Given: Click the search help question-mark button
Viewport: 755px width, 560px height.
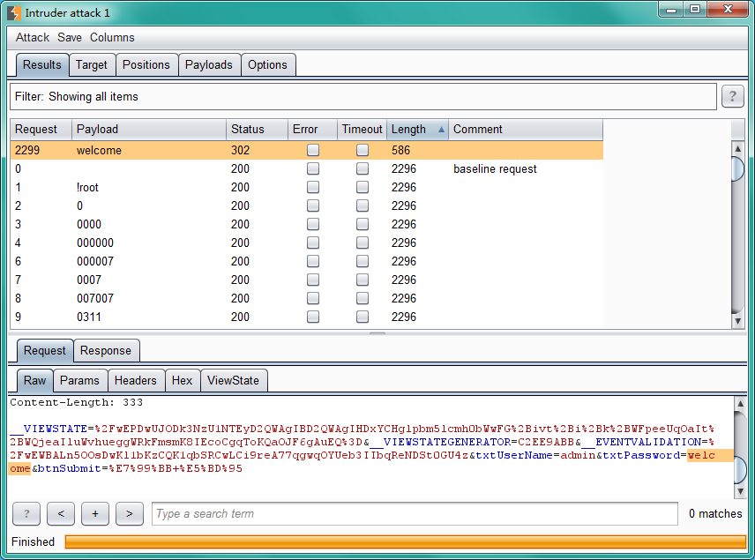Looking at the screenshot, I should pyautogui.click(x=26, y=514).
